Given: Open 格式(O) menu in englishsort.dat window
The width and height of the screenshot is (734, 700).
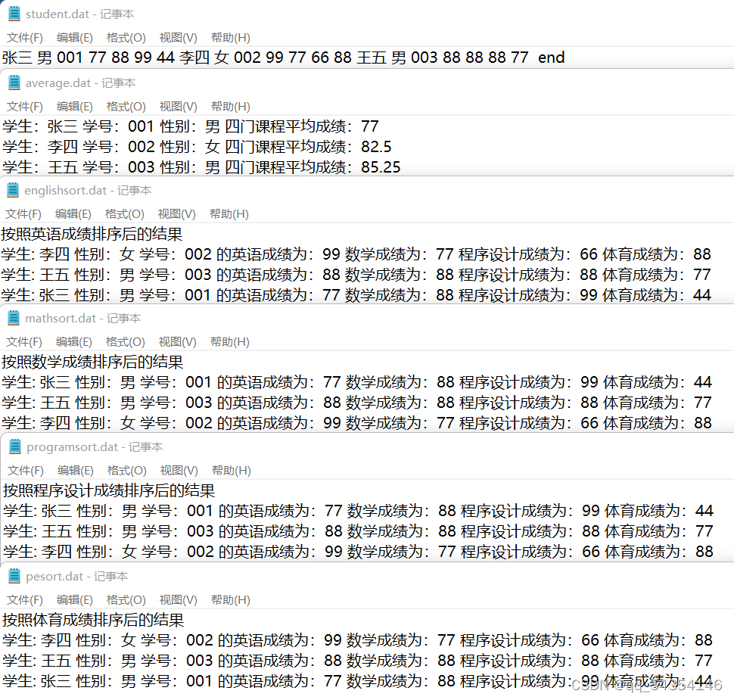Looking at the screenshot, I should click(125, 214).
